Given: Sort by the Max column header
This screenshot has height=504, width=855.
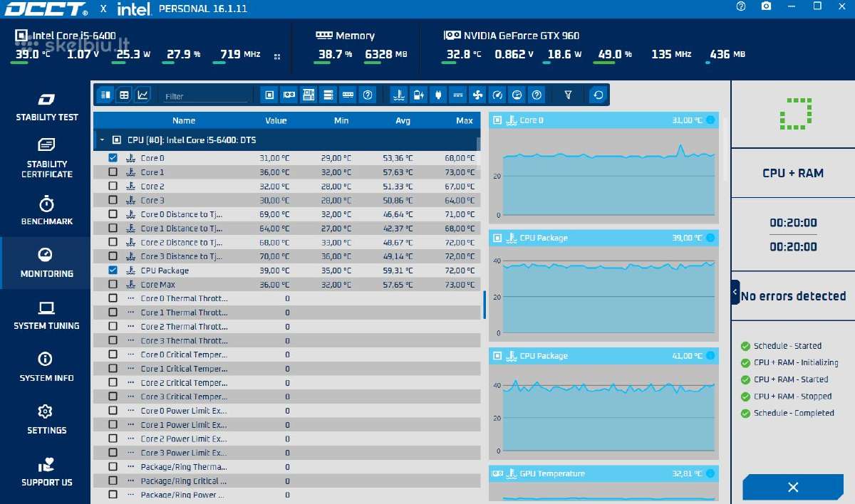Looking at the screenshot, I should (465, 120).
